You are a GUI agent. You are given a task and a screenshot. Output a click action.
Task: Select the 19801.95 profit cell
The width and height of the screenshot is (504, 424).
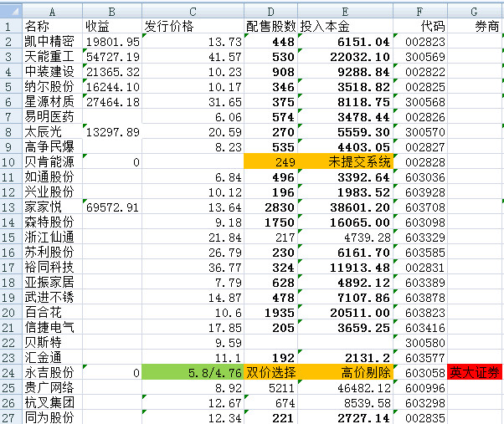point(112,42)
